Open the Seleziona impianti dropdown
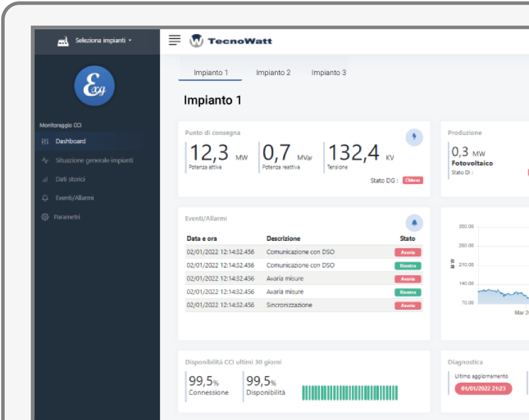This screenshot has width=529, height=420. (x=103, y=41)
